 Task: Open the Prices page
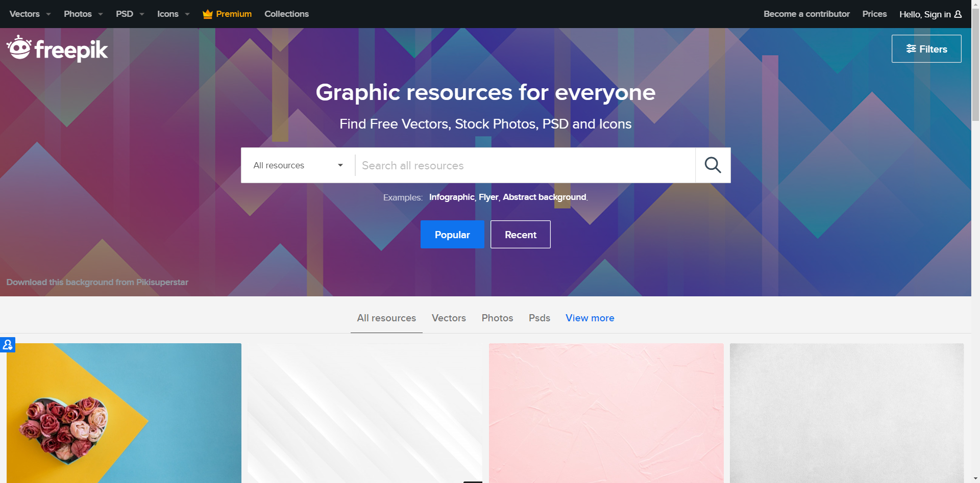tap(874, 14)
